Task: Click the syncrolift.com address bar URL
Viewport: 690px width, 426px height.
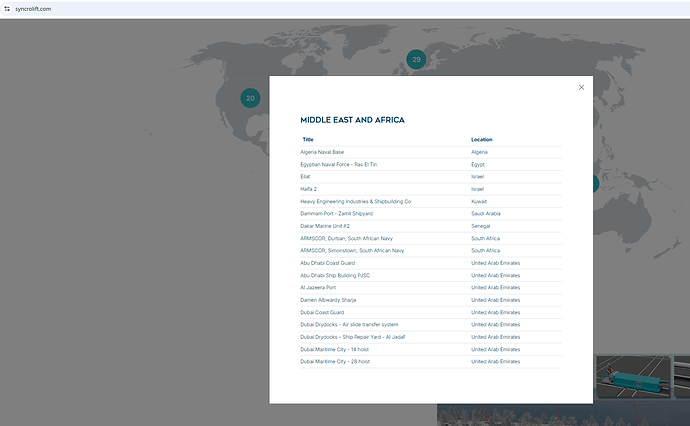Action: [x=34, y=8]
